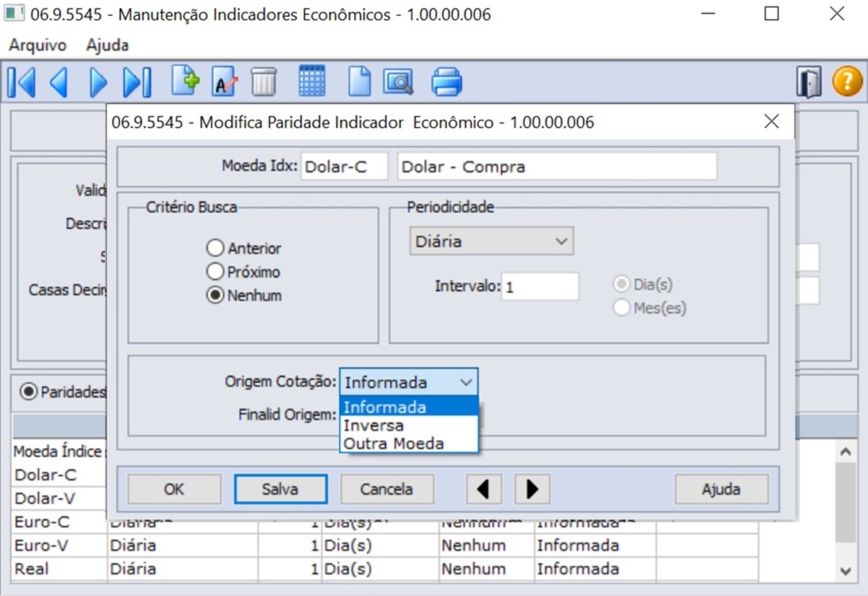Choose Outra Moeda from the dropdown list
Image resolution: width=868 pixels, height=596 pixels.
pos(408,443)
